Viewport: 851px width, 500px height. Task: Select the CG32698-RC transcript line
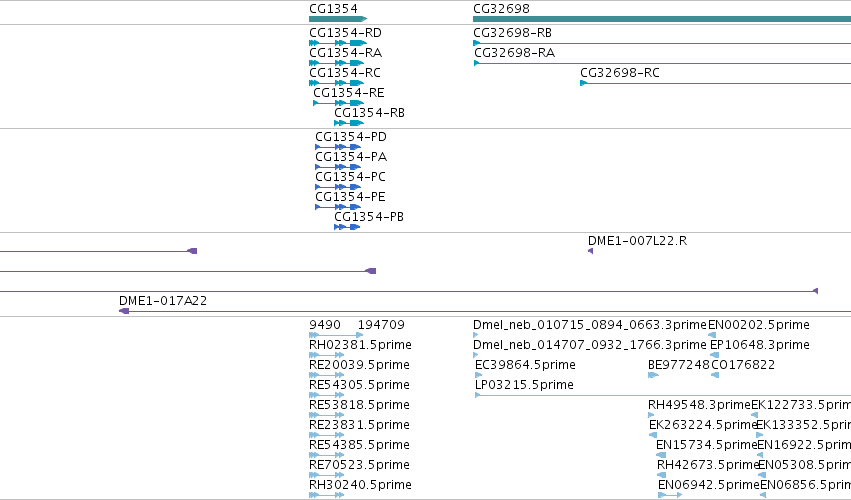point(715,83)
